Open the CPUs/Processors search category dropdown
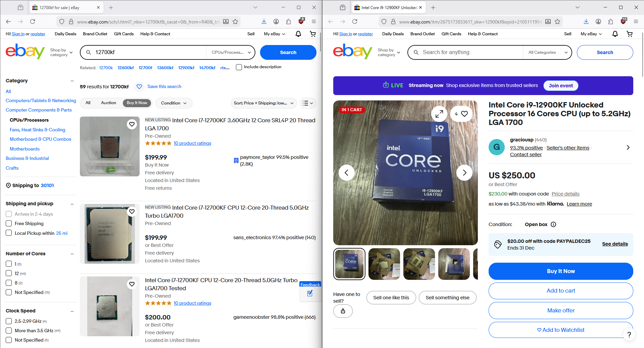Screen dimensions: 644x348 point(231,52)
